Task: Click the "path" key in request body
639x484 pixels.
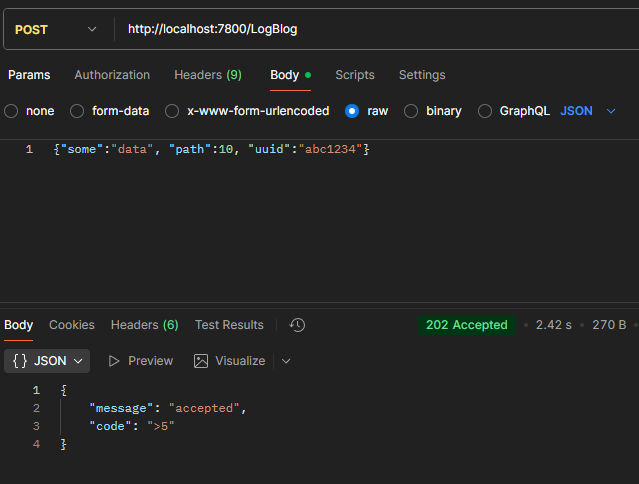Action: pyautogui.click(x=189, y=149)
